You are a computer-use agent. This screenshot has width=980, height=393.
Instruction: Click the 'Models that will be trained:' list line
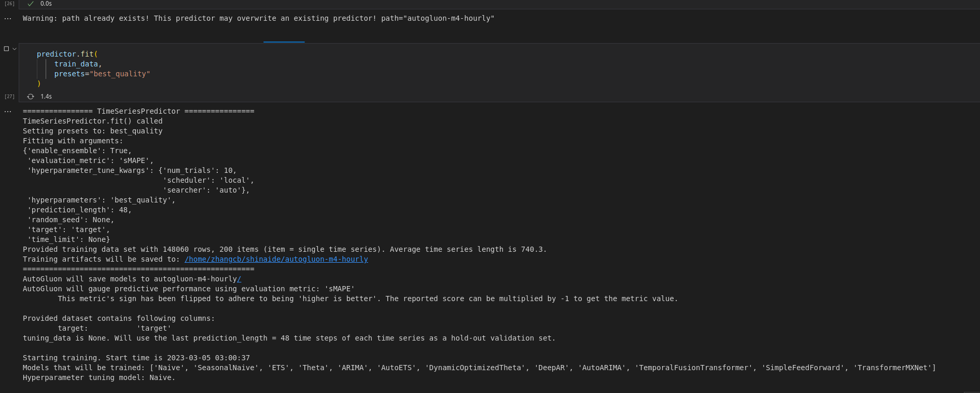[x=480, y=368]
